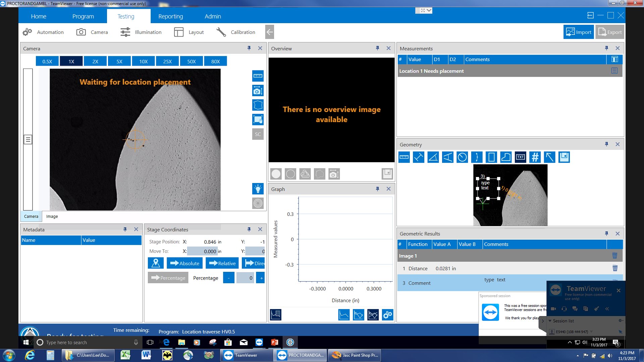Switch to the Home tab
Viewport: 644px width, 362px height.
pos(39,16)
